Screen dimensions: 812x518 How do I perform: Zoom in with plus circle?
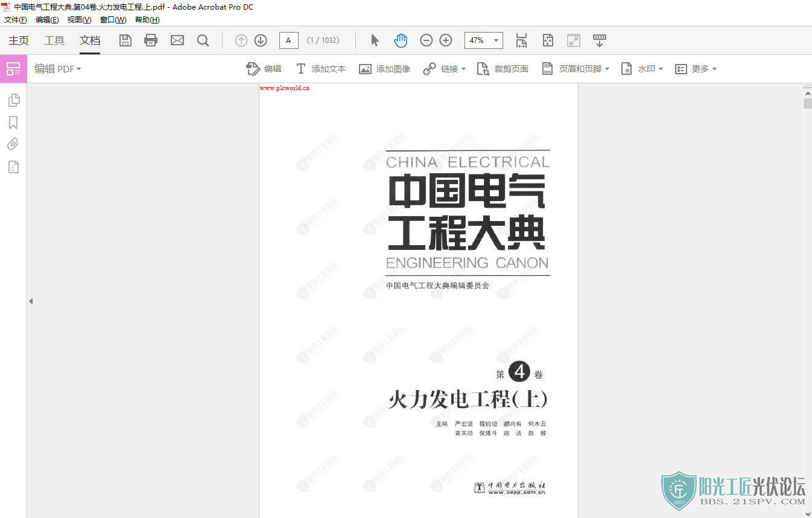[446, 40]
